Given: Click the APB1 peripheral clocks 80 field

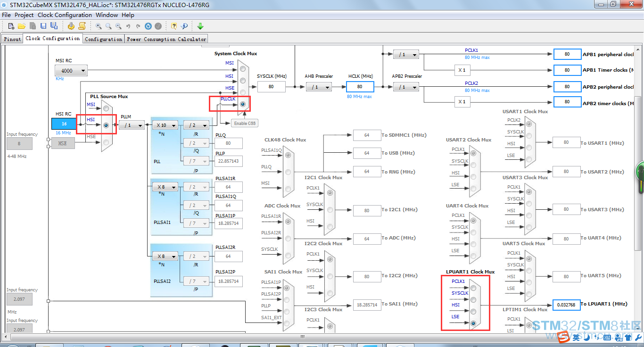Looking at the screenshot, I should click(x=567, y=54).
